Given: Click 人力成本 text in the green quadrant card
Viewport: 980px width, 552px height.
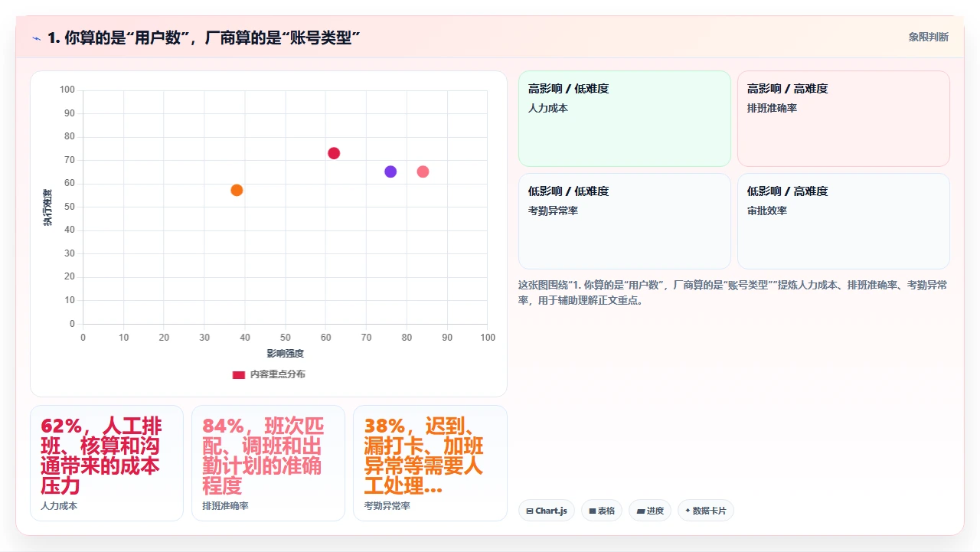Looking at the screenshot, I should tap(548, 109).
